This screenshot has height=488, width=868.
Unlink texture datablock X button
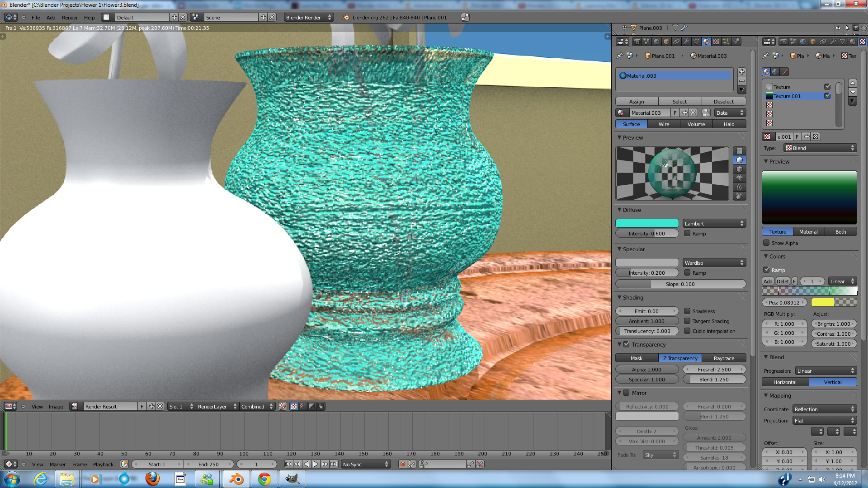coord(816,136)
